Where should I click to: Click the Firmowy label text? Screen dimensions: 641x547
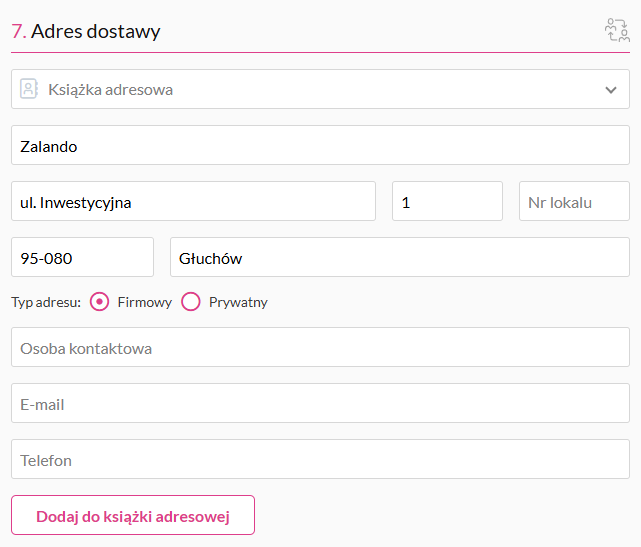[x=145, y=303]
